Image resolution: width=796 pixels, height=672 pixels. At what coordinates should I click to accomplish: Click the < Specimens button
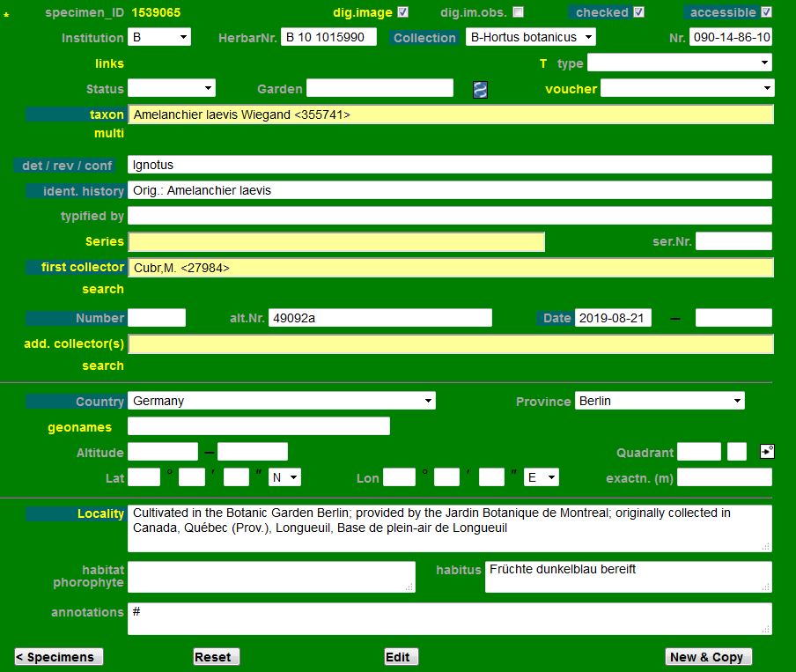59,657
